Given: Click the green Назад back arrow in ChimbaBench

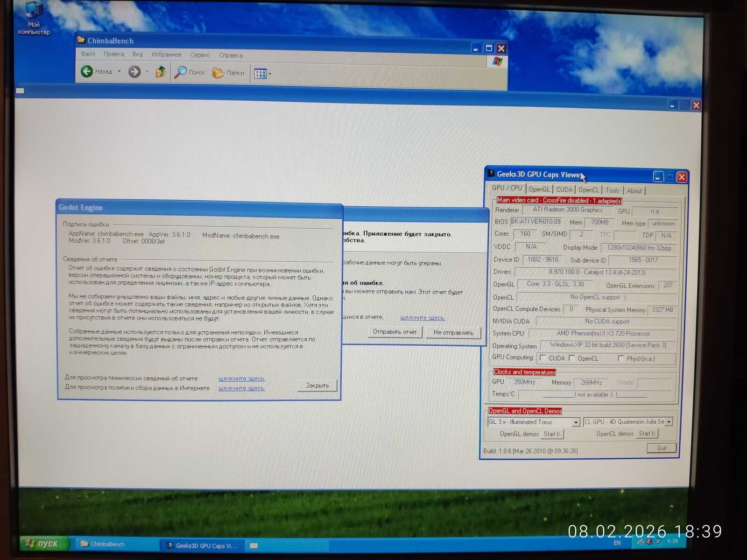Looking at the screenshot, I should click(x=87, y=71).
